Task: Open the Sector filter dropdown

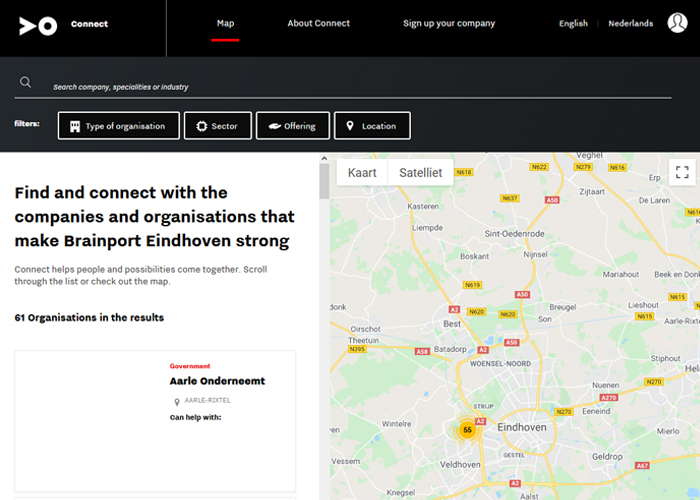Action: pyautogui.click(x=218, y=126)
